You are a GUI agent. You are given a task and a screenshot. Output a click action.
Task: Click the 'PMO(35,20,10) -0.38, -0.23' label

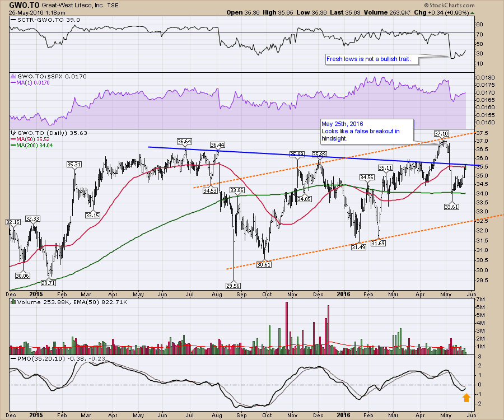pyautogui.click(x=58, y=358)
